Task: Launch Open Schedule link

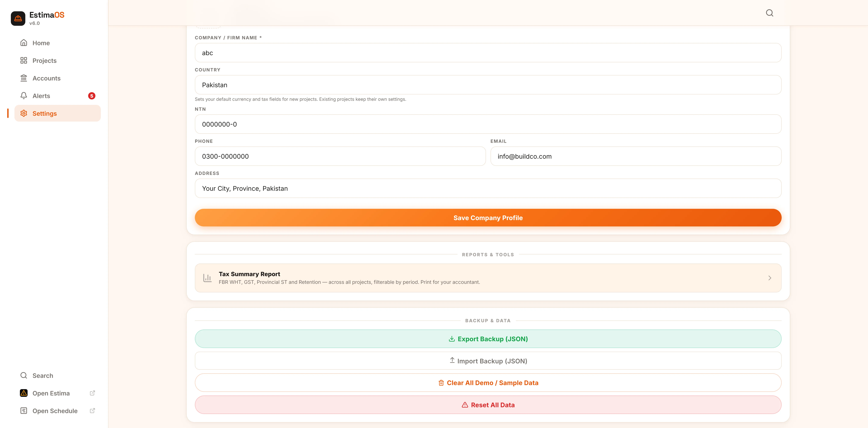Action: [58, 411]
